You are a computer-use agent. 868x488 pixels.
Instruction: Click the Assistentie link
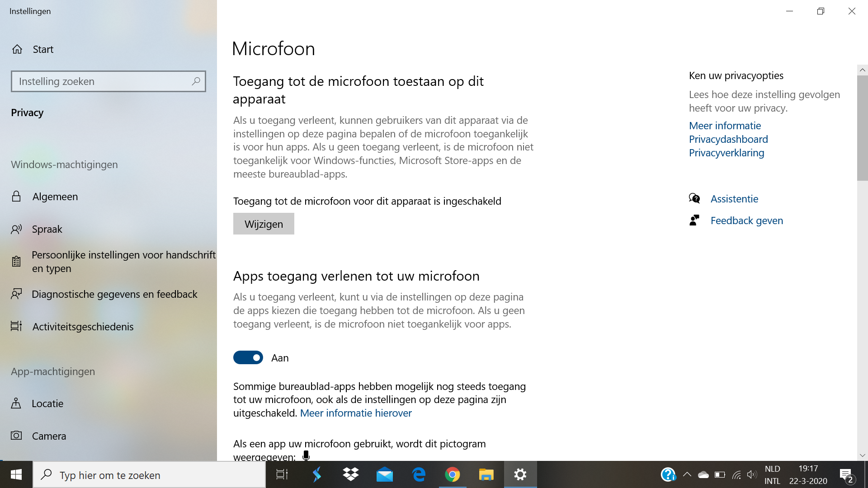[734, 198]
